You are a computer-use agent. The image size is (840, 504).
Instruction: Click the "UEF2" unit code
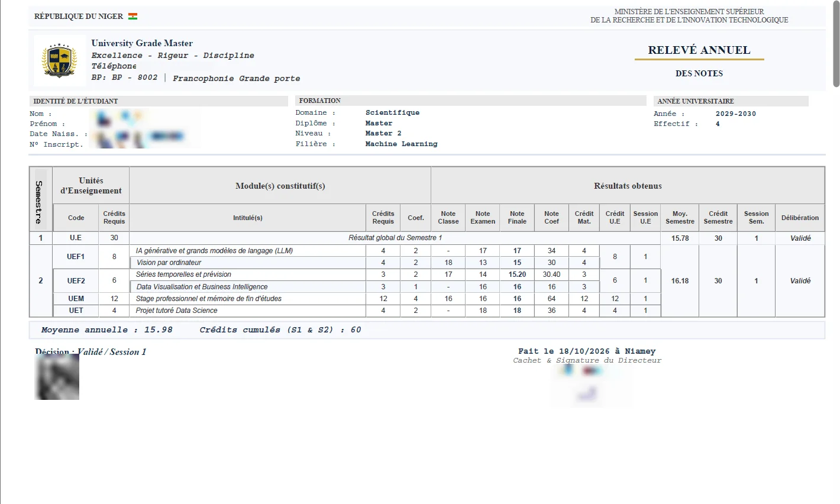coord(76,281)
